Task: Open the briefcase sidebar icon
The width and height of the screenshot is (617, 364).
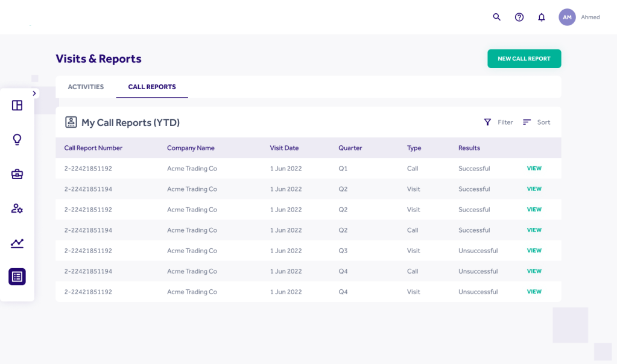Action: [x=17, y=174]
